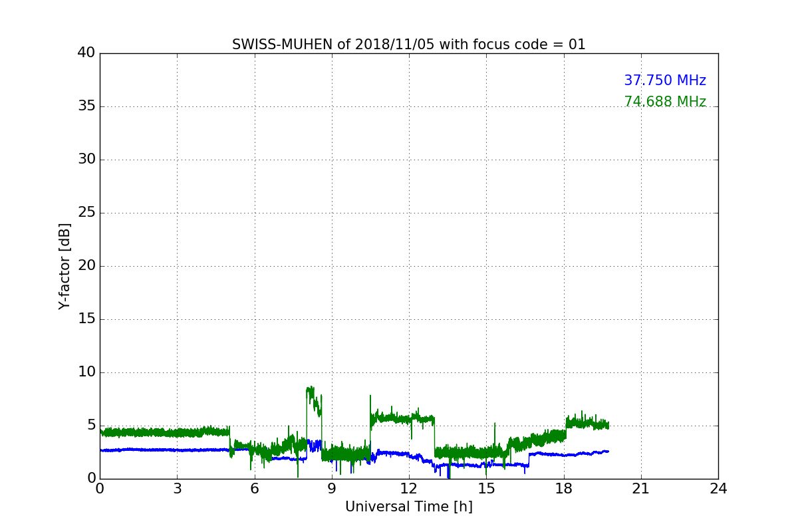Click y-axis tick label 20
The width and height of the screenshot is (798, 532).
[x=86, y=266]
